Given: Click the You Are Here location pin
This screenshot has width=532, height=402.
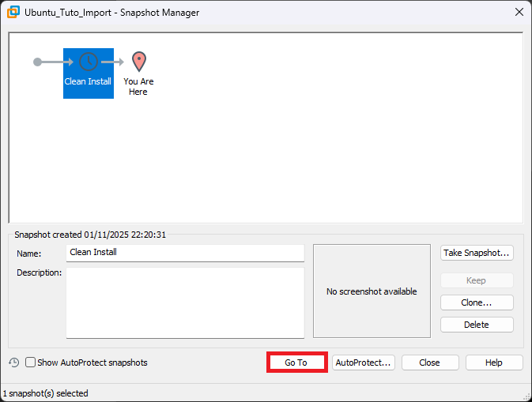Looking at the screenshot, I should coord(138,62).
